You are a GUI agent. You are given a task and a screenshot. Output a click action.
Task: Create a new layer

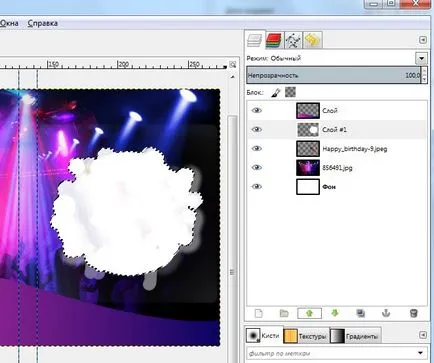coord(259,313)
